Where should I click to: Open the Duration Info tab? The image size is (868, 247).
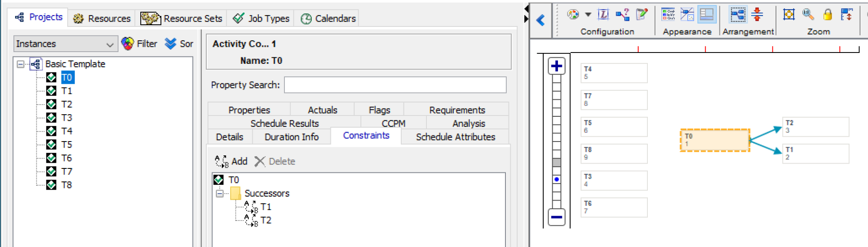click(291, 137)
